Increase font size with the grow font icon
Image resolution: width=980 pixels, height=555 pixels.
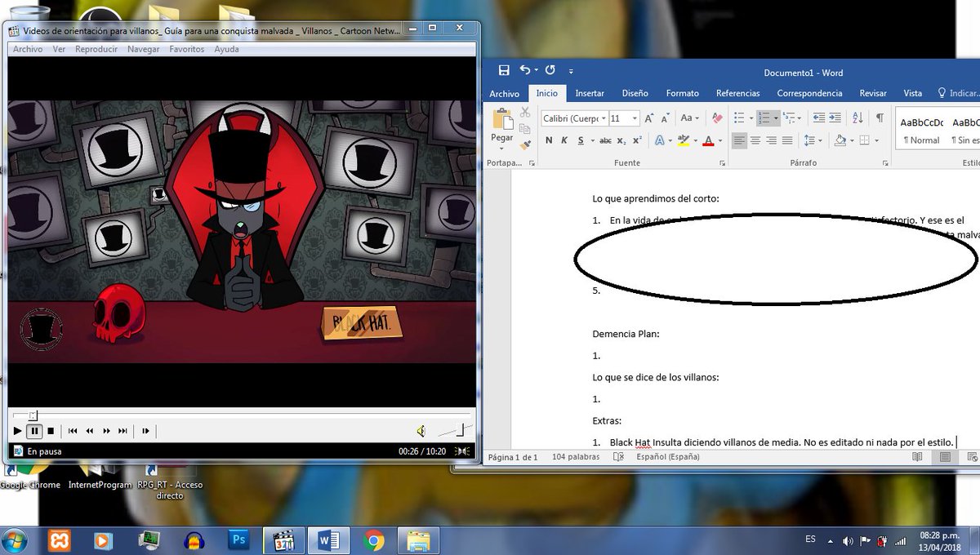pyautogui.click(x=648, y=118)
